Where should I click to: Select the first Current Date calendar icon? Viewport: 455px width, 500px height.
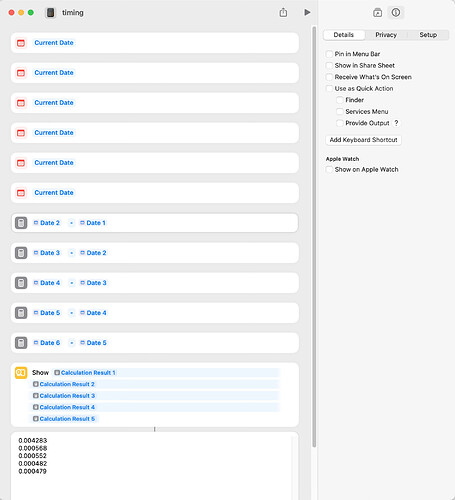[x=21, y=43]
